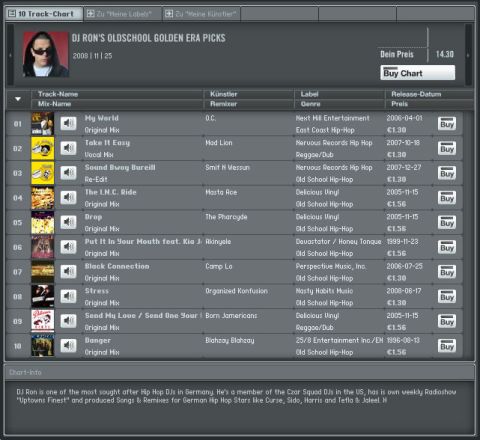Listen to Drop by The Pharcyde
Viewport: 480px width, 440px height.
68,222
